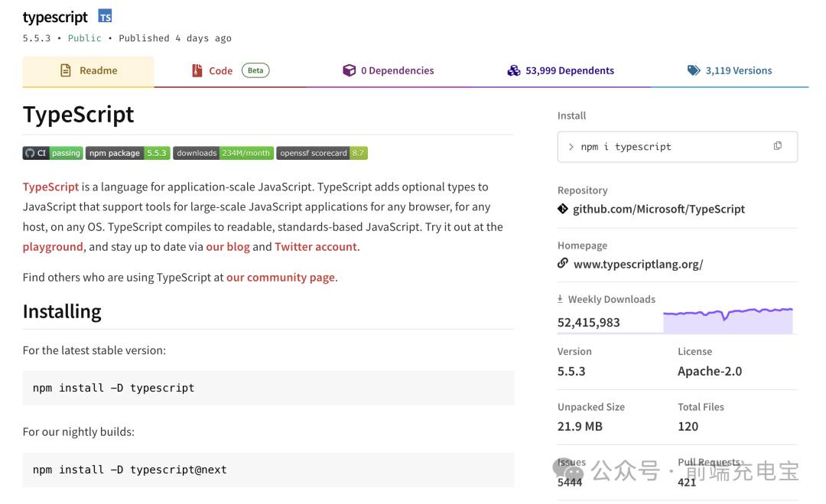Click the 120 total files value
The height and width of the screenshot is (504, 826).
[688, 427]
